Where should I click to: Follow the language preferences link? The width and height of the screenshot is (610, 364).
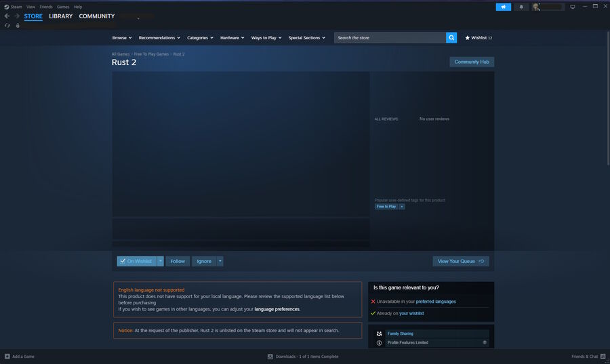pyautogui.click(x=277, y=309)
